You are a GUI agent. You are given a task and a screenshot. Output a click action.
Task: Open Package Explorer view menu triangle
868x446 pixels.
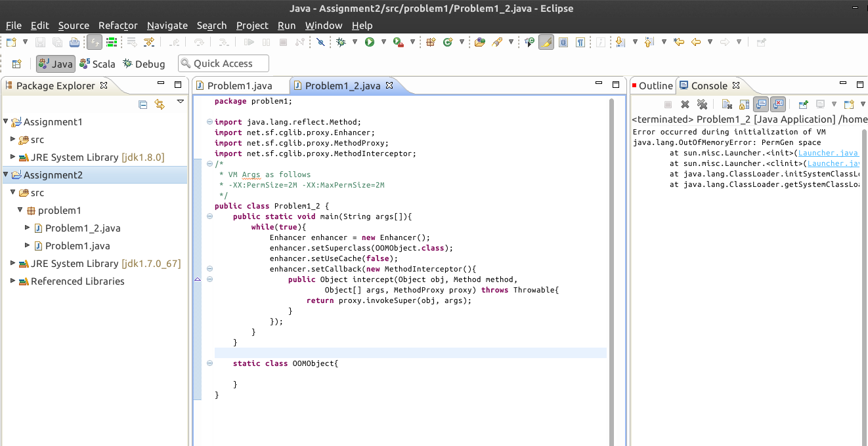pyautogui.click(x=180, y=102)
